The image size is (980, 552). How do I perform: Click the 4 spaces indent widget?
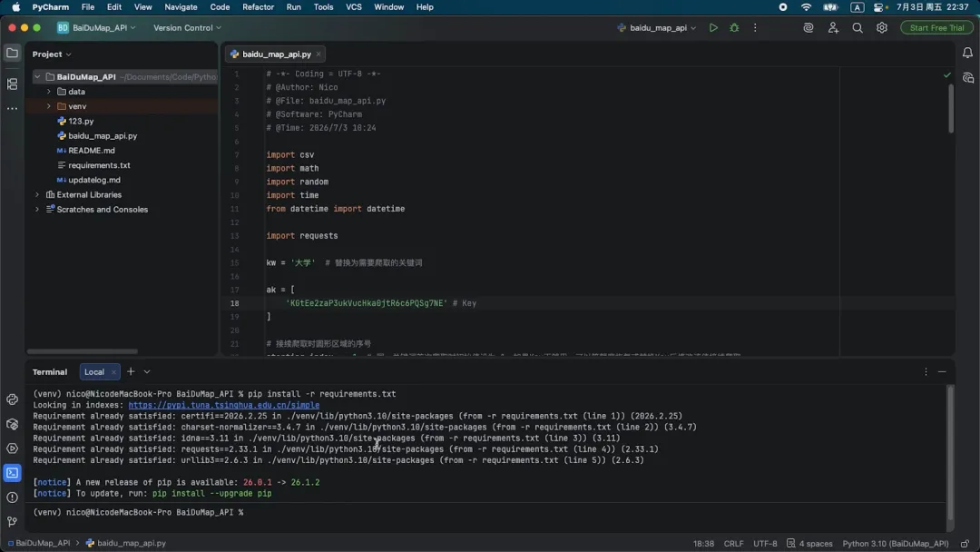pyautogui.click(x=809, y=543)
